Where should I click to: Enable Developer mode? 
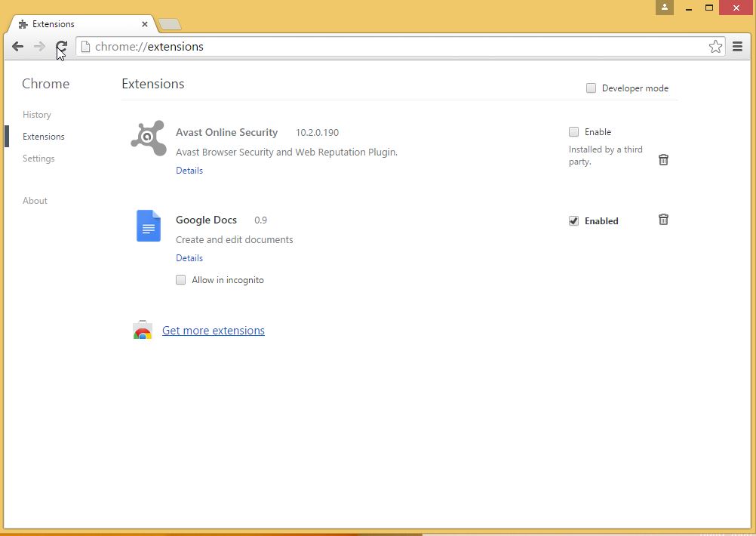pos(591,88)
